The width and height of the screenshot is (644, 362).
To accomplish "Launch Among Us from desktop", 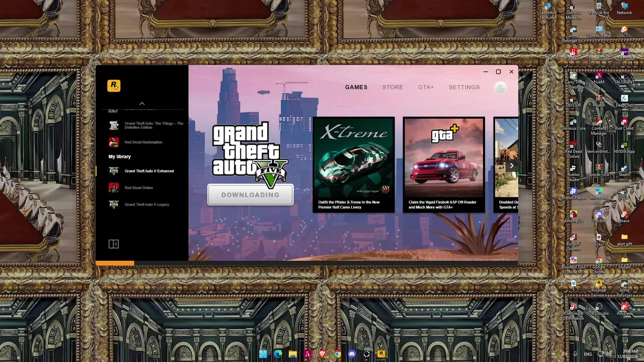I will pyautogui.click(x=573, y=217).
